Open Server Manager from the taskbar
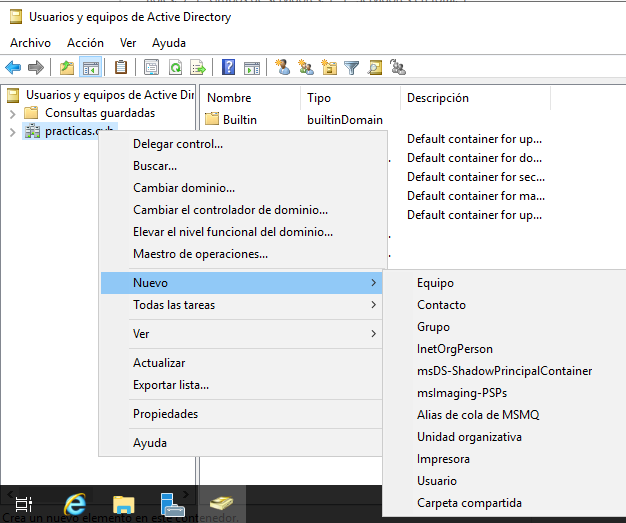This screenshot has height=523, width=626. (x=172, y=504)
